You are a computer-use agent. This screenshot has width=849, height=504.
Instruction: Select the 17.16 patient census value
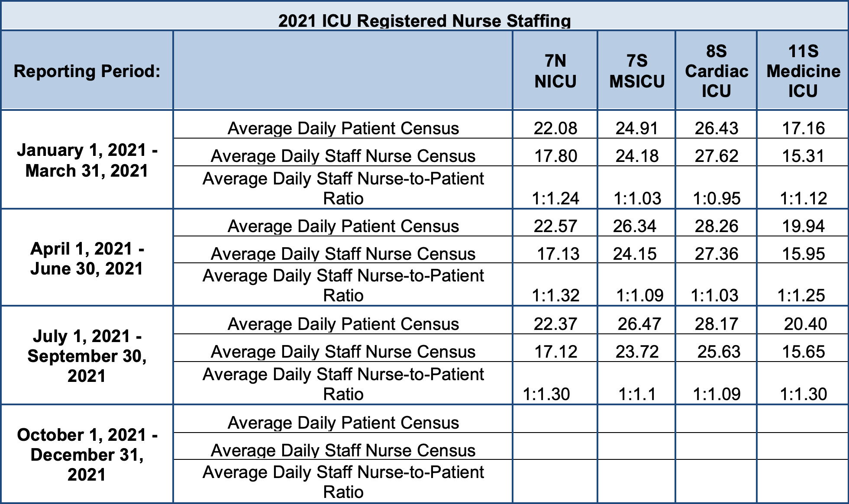coord(803,128)
